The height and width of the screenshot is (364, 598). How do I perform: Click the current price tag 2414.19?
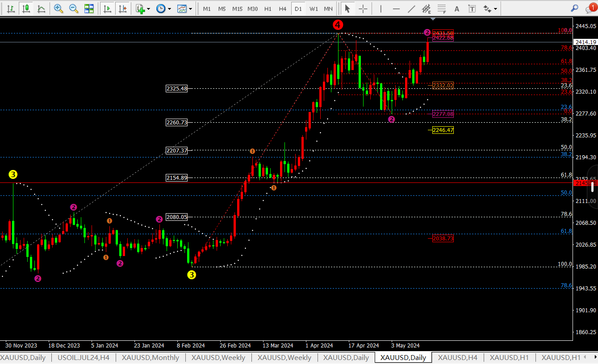tap(585, 42)
